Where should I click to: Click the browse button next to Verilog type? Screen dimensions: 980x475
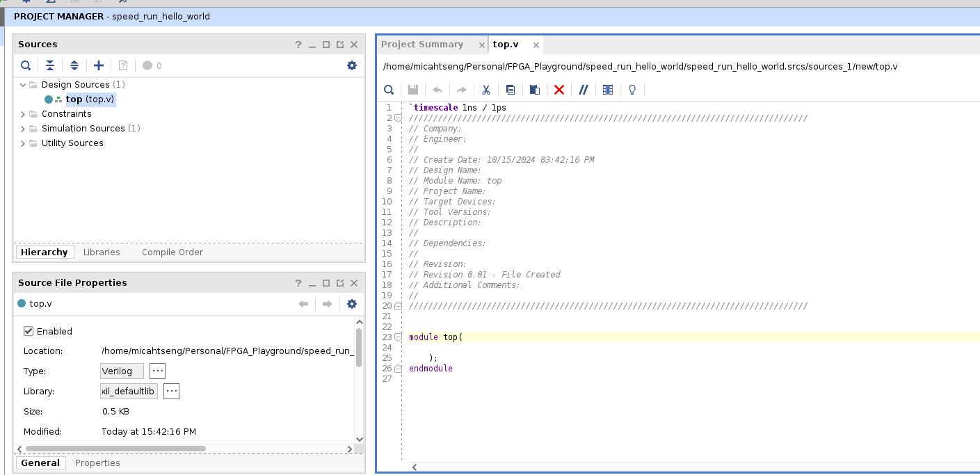click(157, 371)
